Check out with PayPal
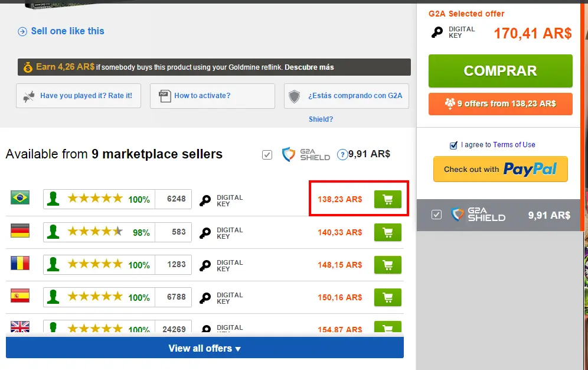 click(x=500, y=169)
